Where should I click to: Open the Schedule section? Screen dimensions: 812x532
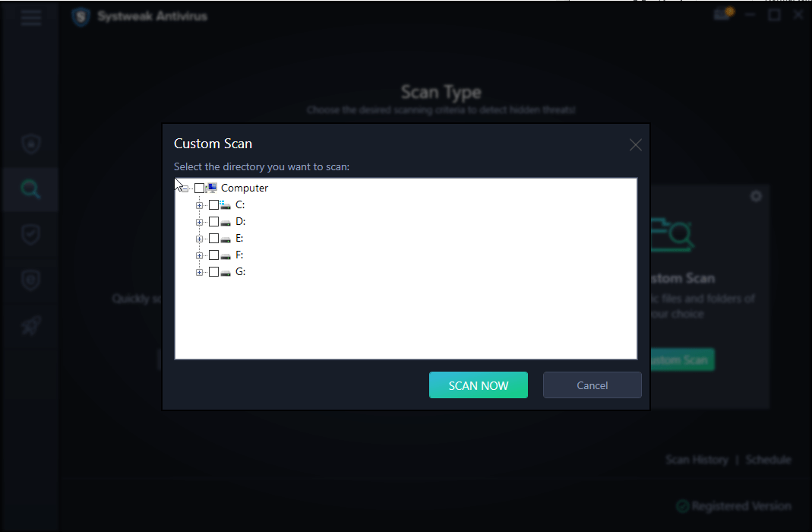click(x=768, y=459)
